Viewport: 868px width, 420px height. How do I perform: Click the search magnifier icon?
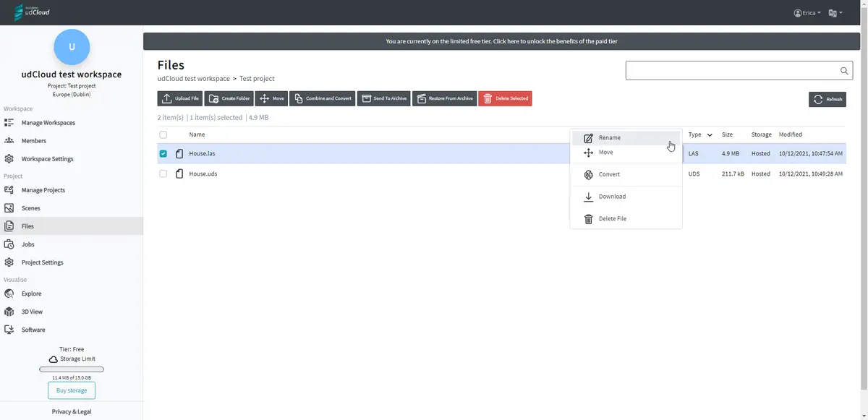coord(844,71)
